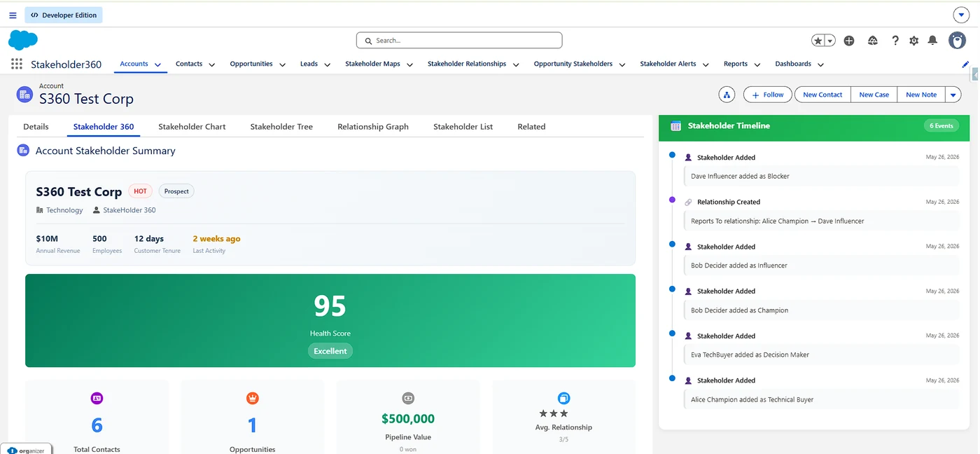The height and width of the screenshot is (454, 980).
Task: Expand the Contacts tab dropdown chevron
Action: tap(212, 64)
